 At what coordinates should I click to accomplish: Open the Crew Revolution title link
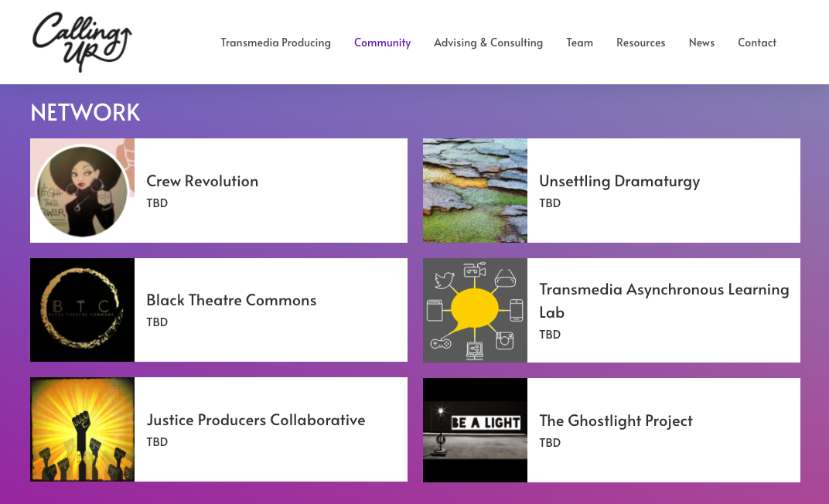point(202,181)
